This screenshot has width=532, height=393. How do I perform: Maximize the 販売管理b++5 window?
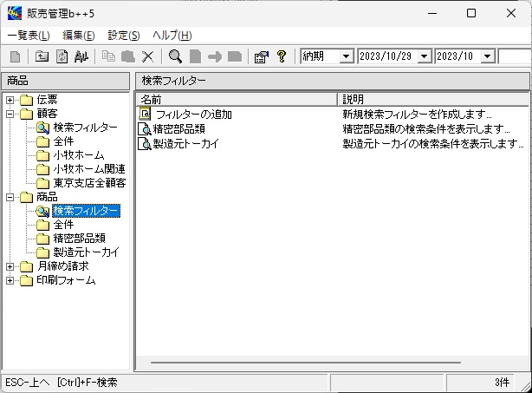[471, 14]
